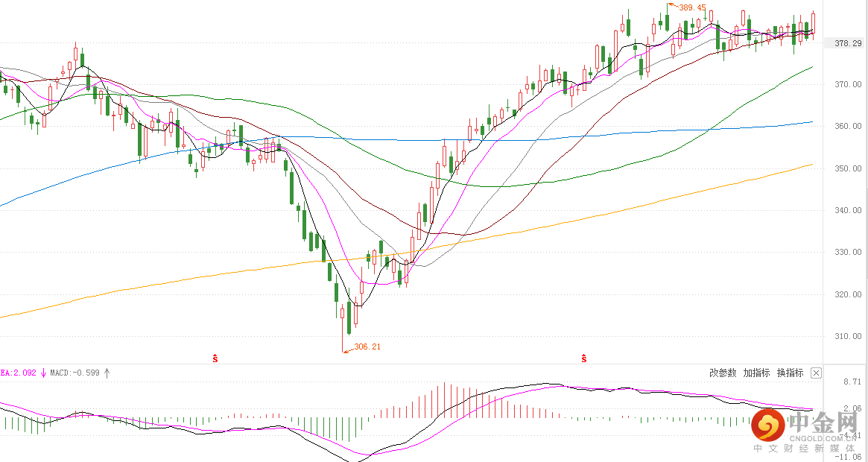The image size is (868, 462).
Task: Click the up arrow beside MACD value
Action: coord(107,373)
